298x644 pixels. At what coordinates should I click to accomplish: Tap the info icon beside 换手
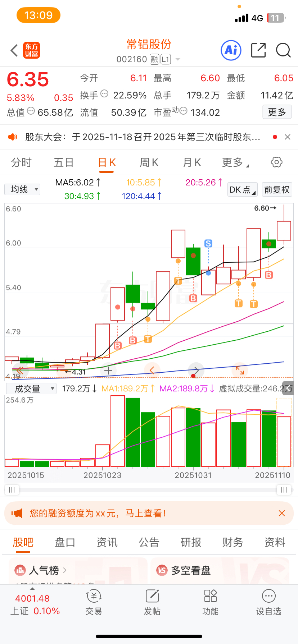point(104,94)
